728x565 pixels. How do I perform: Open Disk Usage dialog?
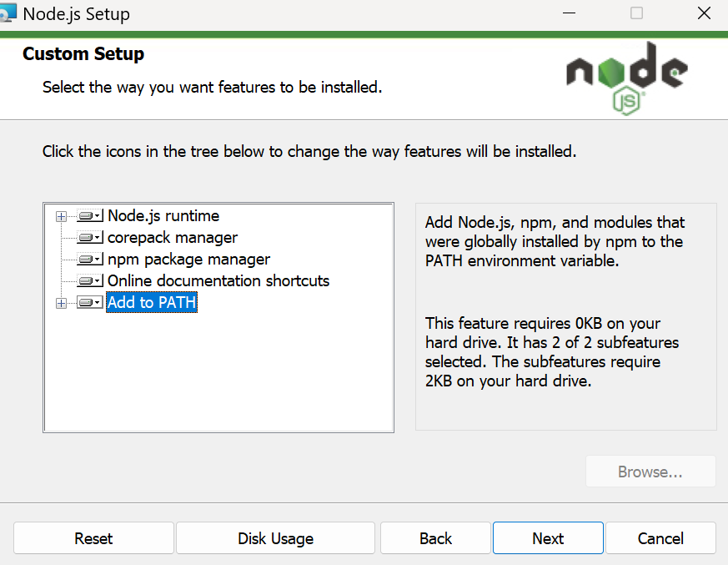tap(275, 538)
